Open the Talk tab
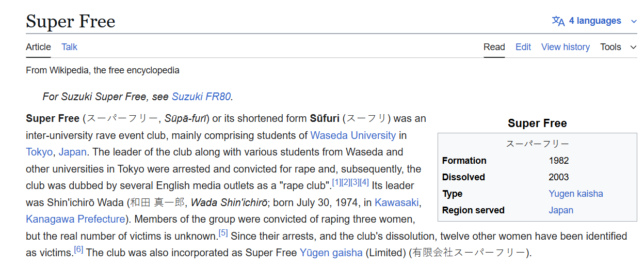This screenshot has height=265, width=644. (x=69, y=47)
